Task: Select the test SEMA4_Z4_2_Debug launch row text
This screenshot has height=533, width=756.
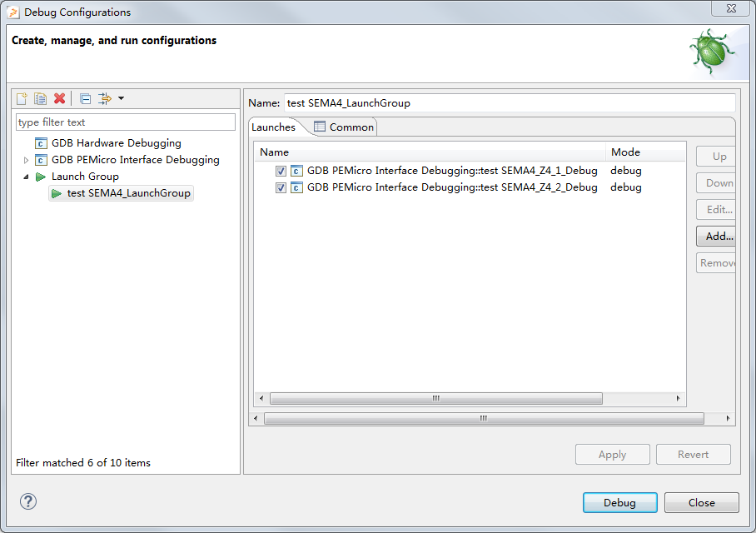Action: click(452, 187)
